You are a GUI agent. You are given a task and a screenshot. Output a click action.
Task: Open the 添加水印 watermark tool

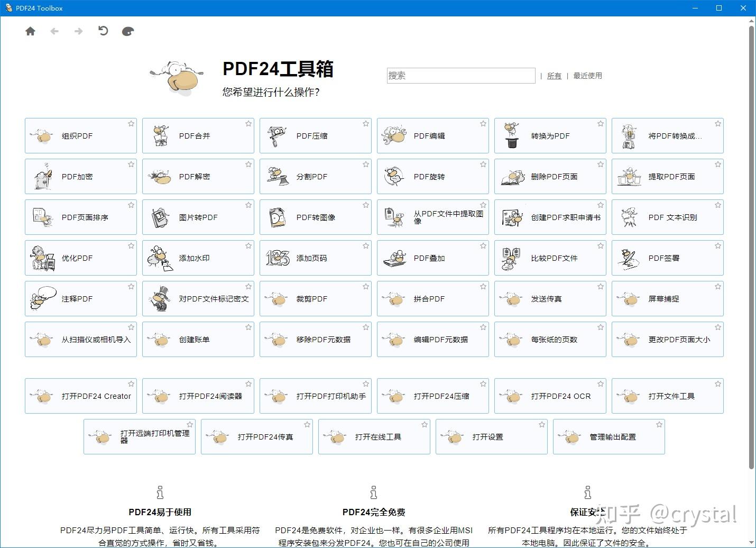(198, 258)
